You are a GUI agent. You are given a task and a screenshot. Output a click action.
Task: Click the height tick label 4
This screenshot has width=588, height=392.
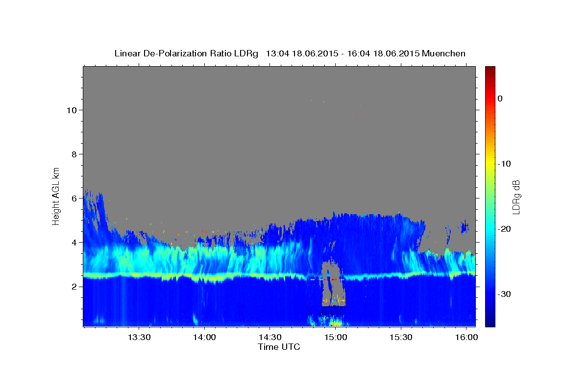(x=73, y=242)
